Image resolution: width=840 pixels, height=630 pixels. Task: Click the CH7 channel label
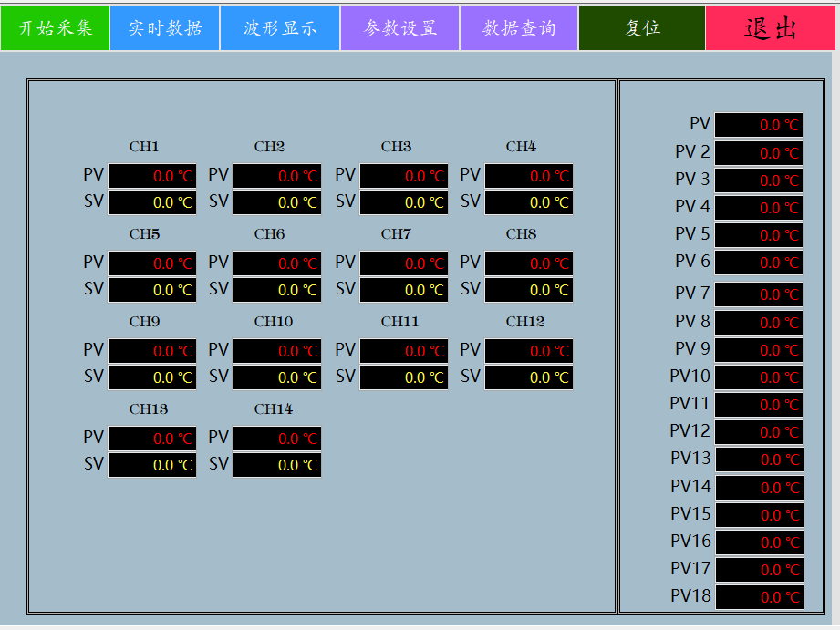coord(396,234)
